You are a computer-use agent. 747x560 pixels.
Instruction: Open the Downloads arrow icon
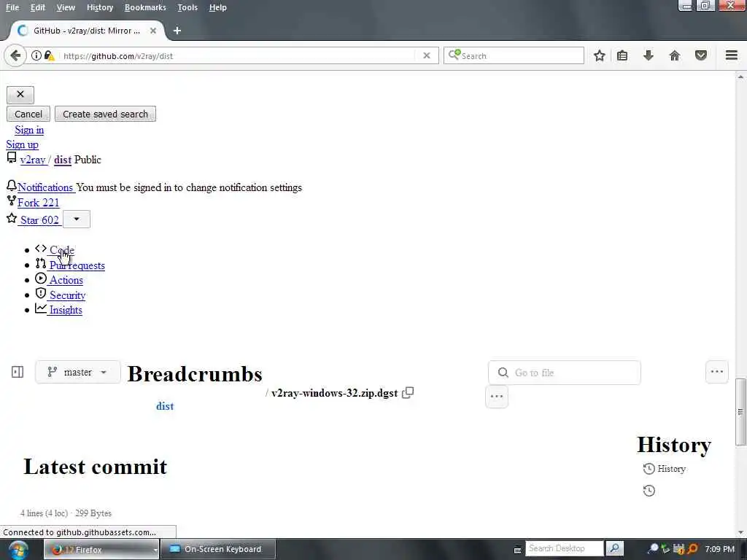[648, 55]
